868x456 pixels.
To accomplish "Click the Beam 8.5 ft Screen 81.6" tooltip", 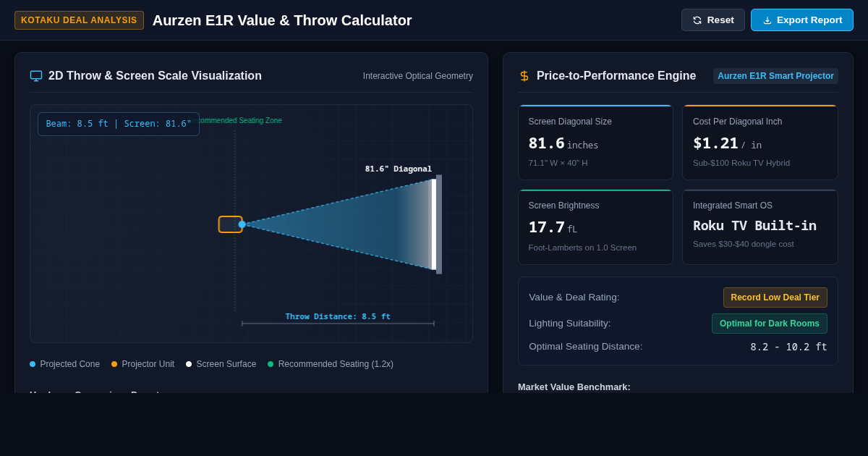I will [x=119, y=124].
